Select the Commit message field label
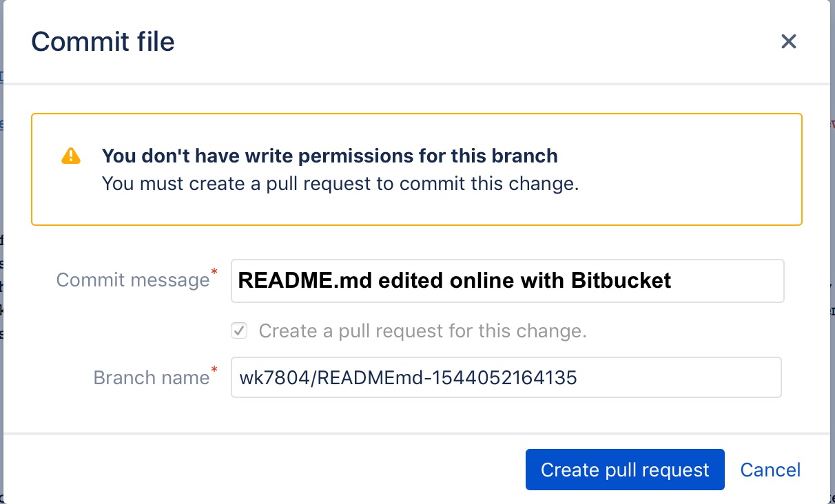 tap(133, 280)
